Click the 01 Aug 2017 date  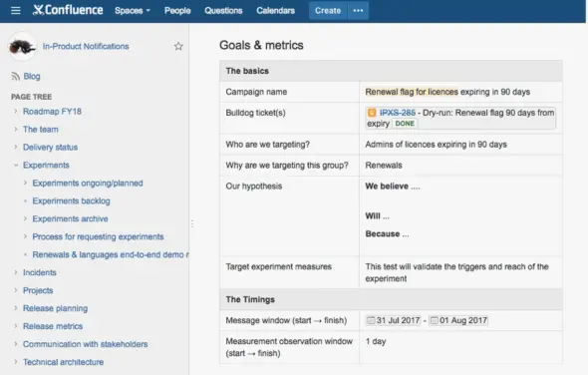[458, 320]
